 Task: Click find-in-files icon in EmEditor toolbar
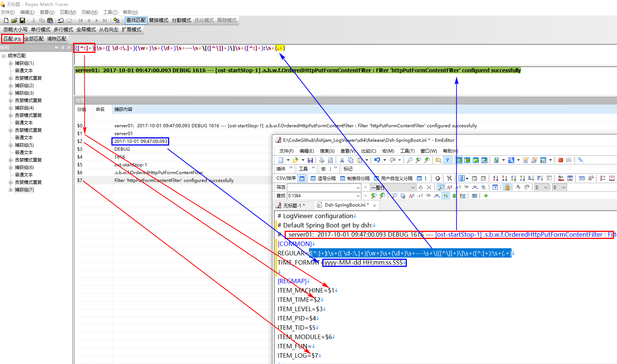(439, 160)
